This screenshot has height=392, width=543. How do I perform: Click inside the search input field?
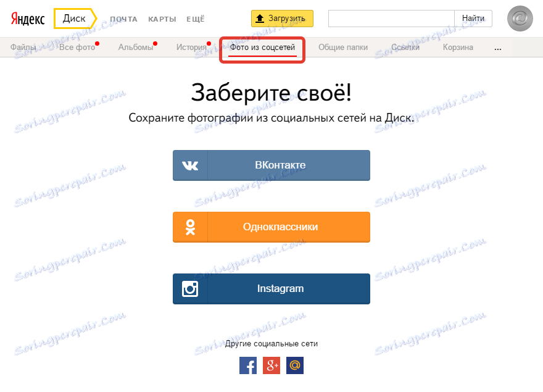tap(389, 19)
